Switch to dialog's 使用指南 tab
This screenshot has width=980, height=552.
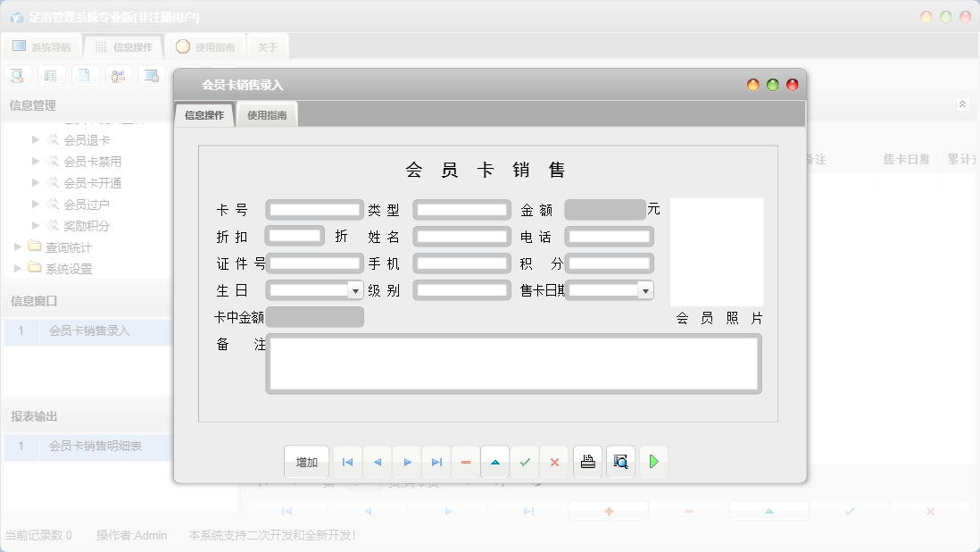coord(267,115)
